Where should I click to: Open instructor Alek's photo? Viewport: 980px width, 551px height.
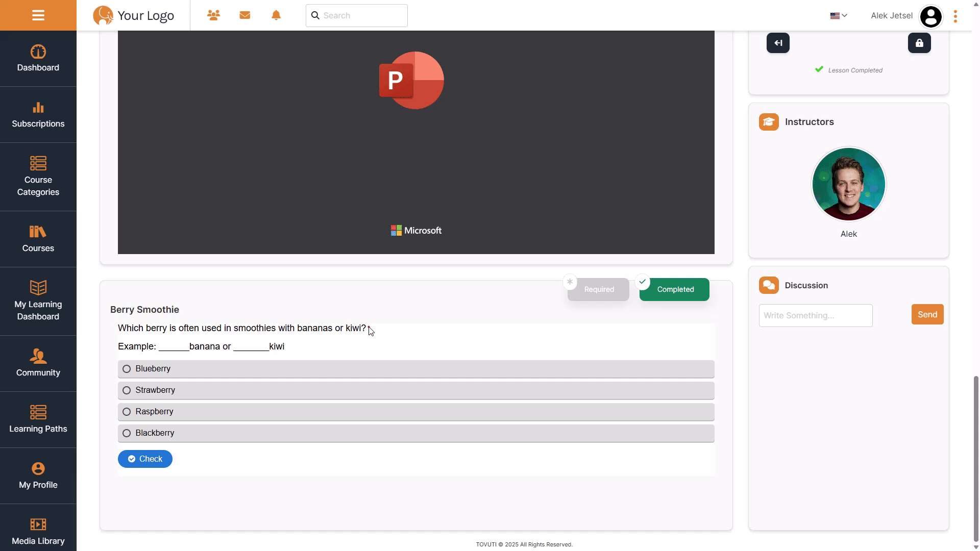[x=849, y=184]
